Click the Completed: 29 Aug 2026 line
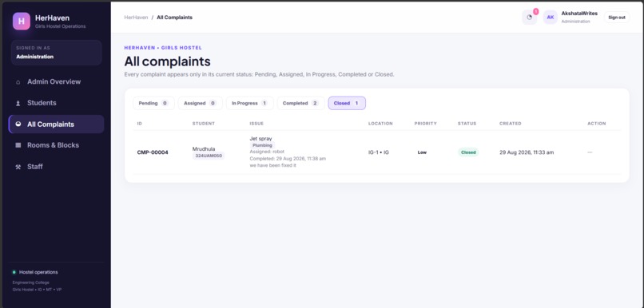 288,158
